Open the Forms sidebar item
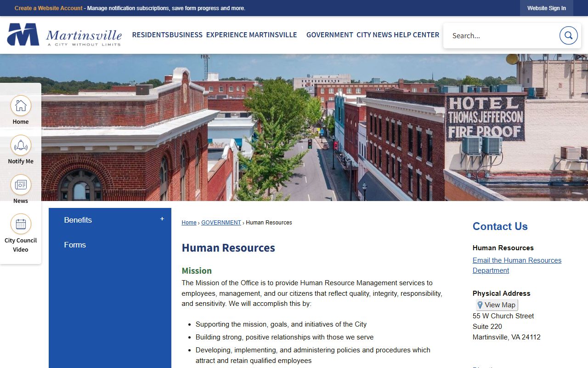 click(x=75, y=245)
